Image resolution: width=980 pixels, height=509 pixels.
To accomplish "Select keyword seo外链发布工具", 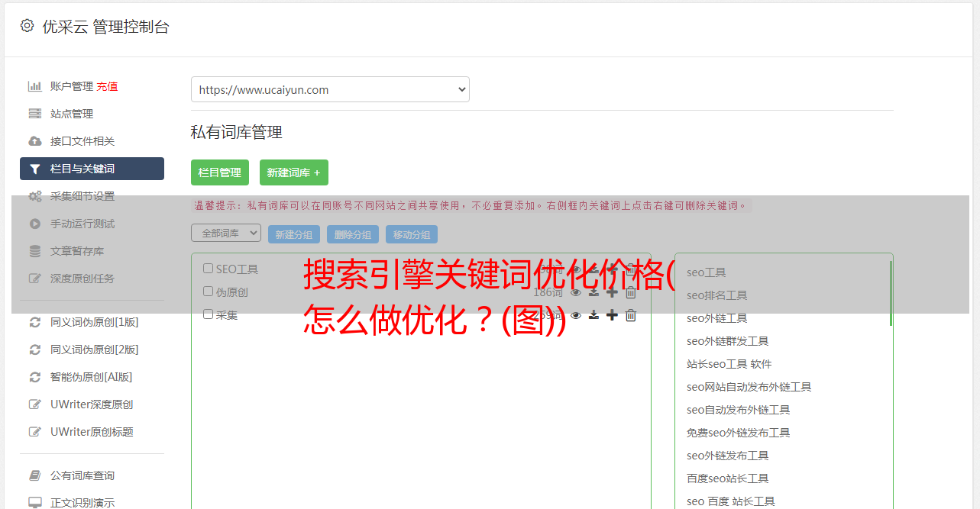I will [727, 456].
